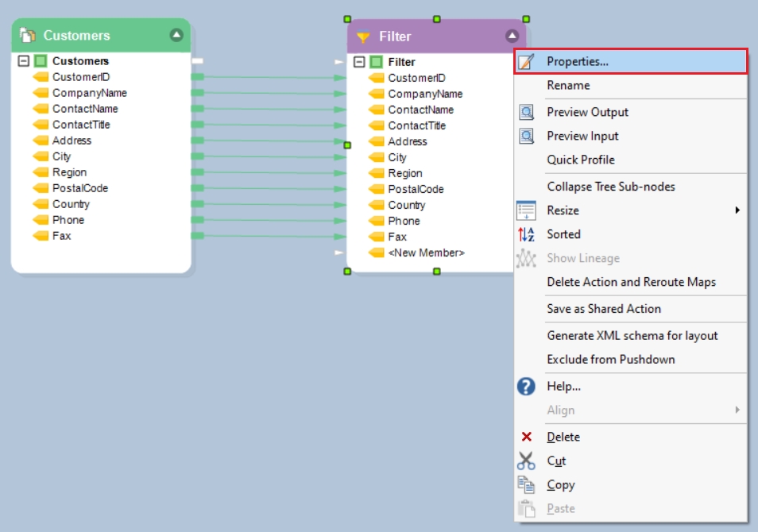The width and height of the screenshot is (758, 532).
Task: Select Rename from context menu
Action: pyautogui.click(x=568, y=85)
